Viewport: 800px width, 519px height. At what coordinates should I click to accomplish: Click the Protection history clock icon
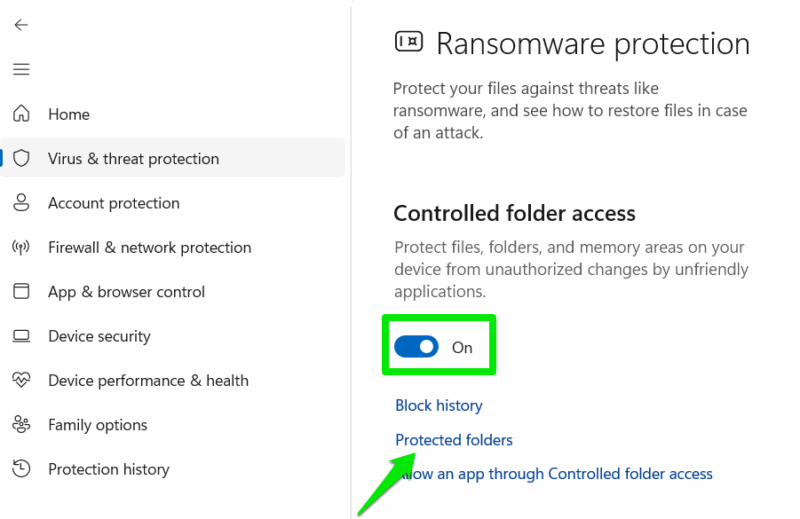tap(21, 469)
